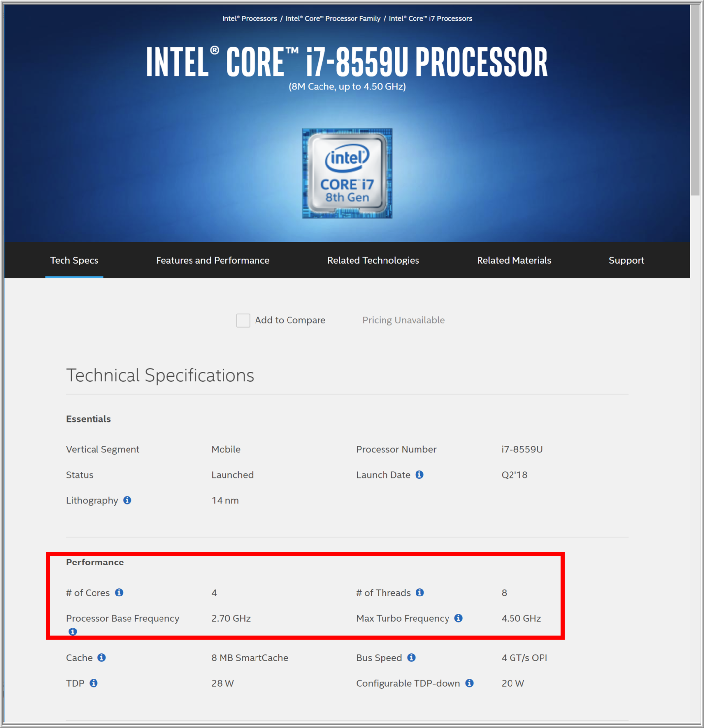This screenshot has height=728, width=704.
Task: Open Bus Speed info icon
Action: 412,658
